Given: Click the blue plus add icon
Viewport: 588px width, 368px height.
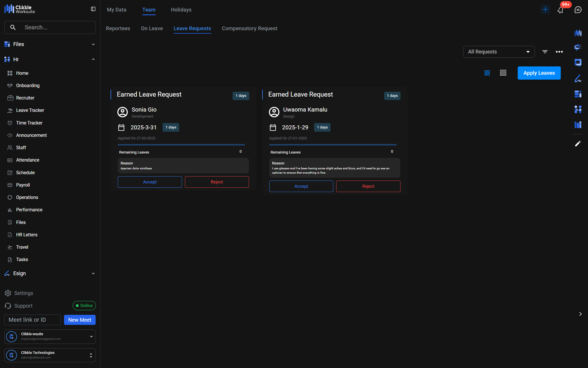Looking at the screenshot, I should tap(545, 9).
